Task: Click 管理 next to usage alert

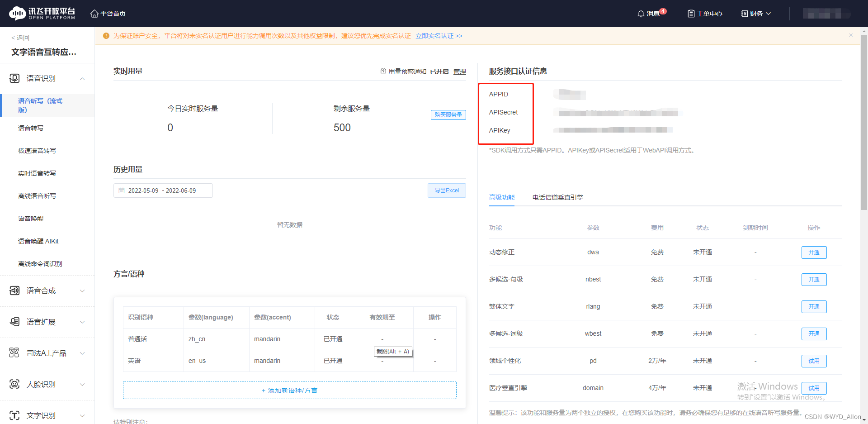Action: [460, 71]
